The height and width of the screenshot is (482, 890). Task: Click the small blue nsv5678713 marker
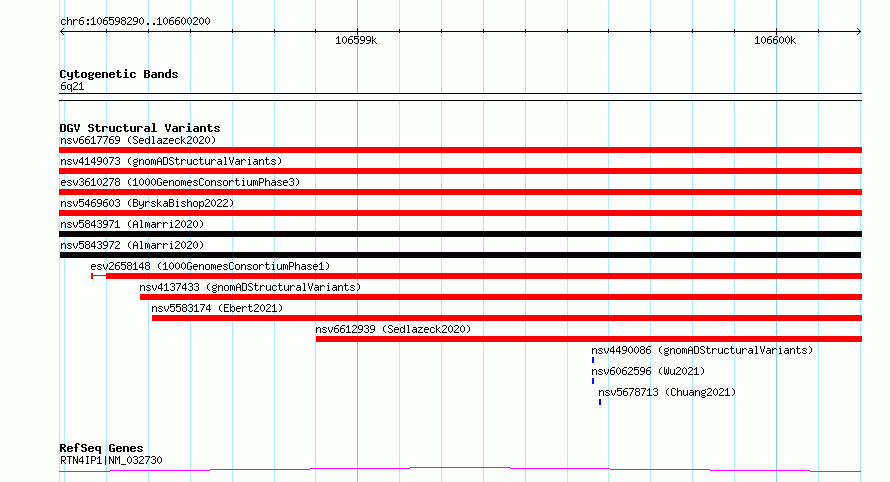click(600, 402)
